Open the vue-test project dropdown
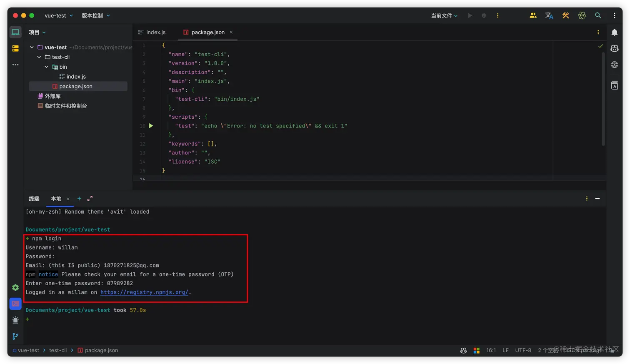Screen dimensions: 630x364 point(59,15)
